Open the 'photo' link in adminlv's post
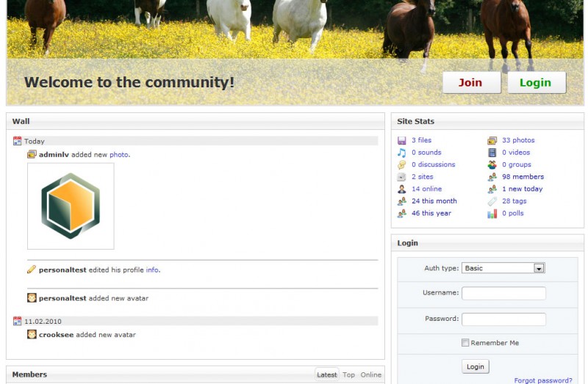 coord(119,154)
